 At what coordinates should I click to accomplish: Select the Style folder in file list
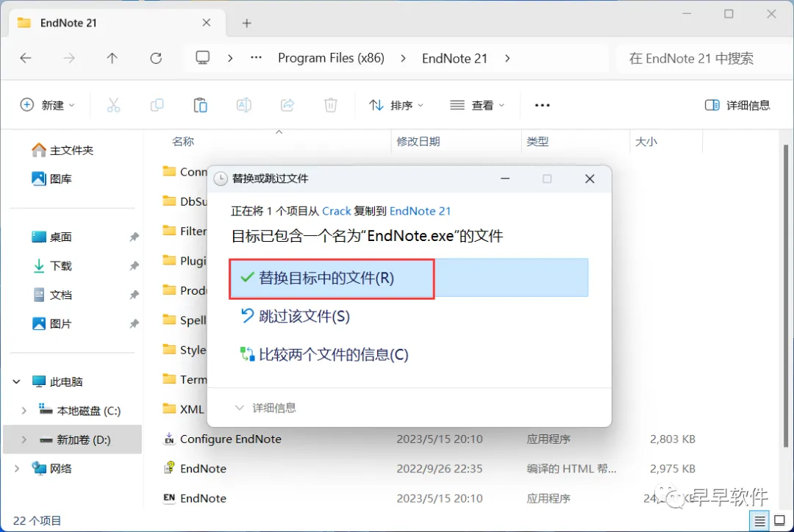tap(183, 350)
